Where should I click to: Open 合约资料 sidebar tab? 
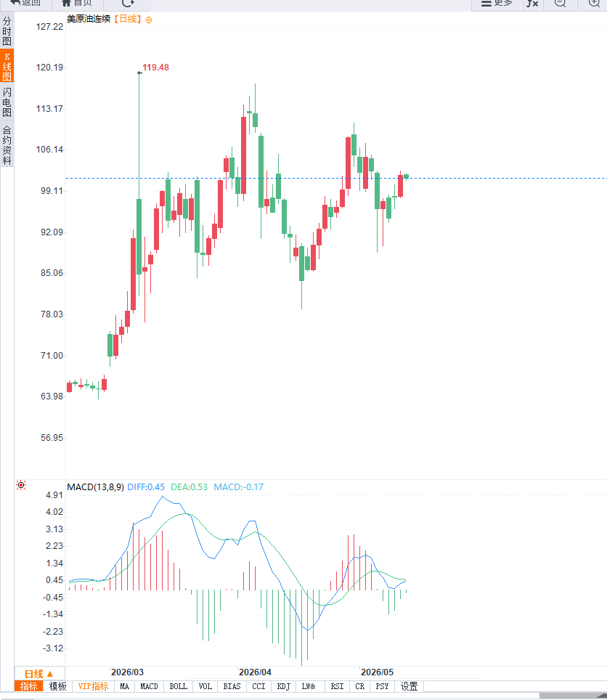tap(7, 145)
